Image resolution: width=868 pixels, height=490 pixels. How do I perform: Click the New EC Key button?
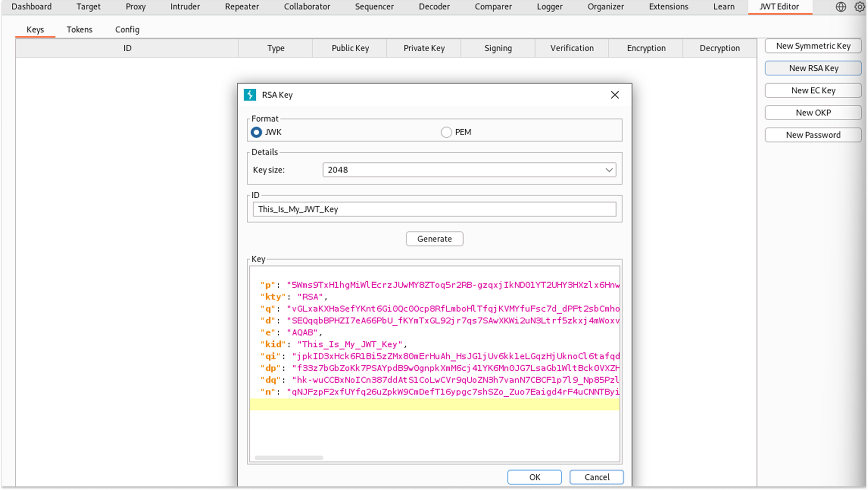813,90
